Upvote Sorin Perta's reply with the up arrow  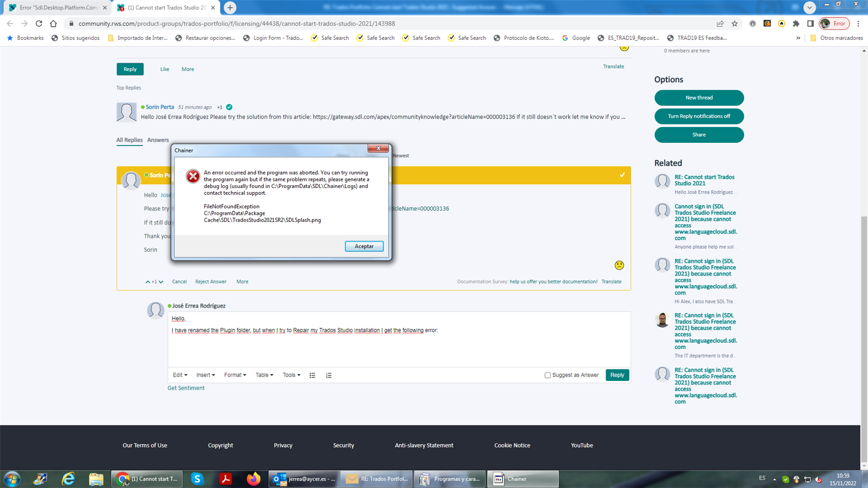pyautogui.click(x=148, y=281)
